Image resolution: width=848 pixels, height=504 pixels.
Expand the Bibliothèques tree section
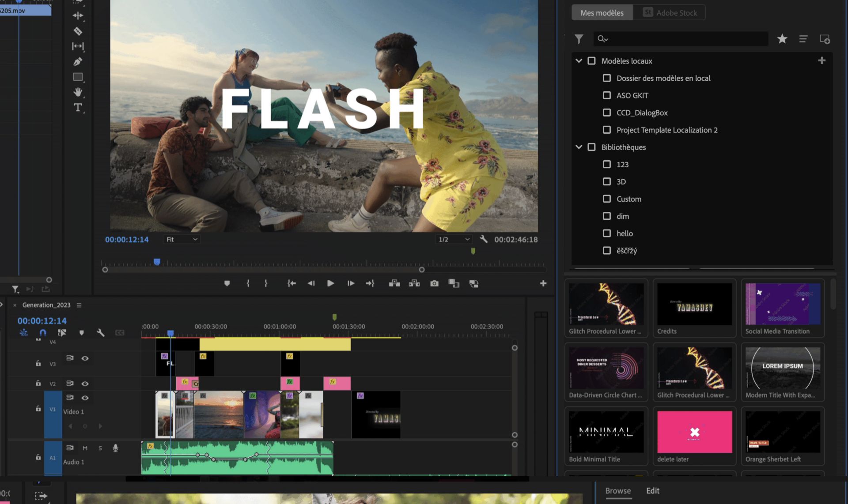pos(579,147)
